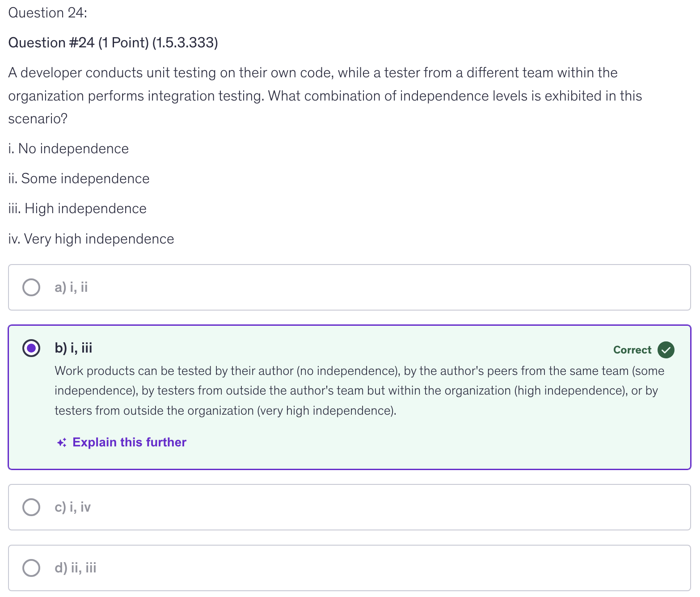This screenshot has width=700, height=597.
Task: Click the "i. No independence" statement
Action: pos(69,149)
